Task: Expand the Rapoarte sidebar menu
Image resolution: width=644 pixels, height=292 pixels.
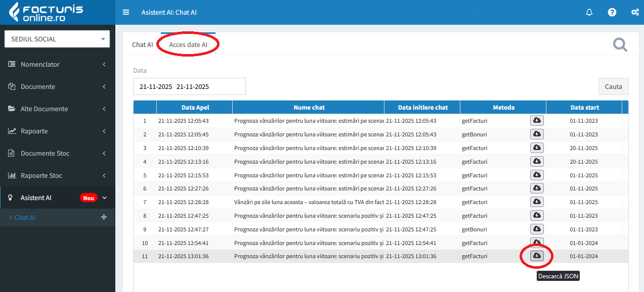Action: (57, 131)
